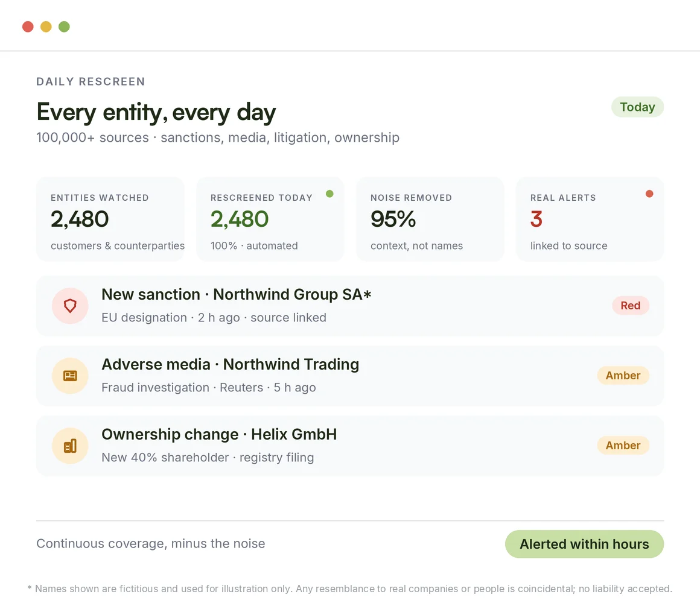
Task: Open the Noise Removed card
Action: pos(430,219)
